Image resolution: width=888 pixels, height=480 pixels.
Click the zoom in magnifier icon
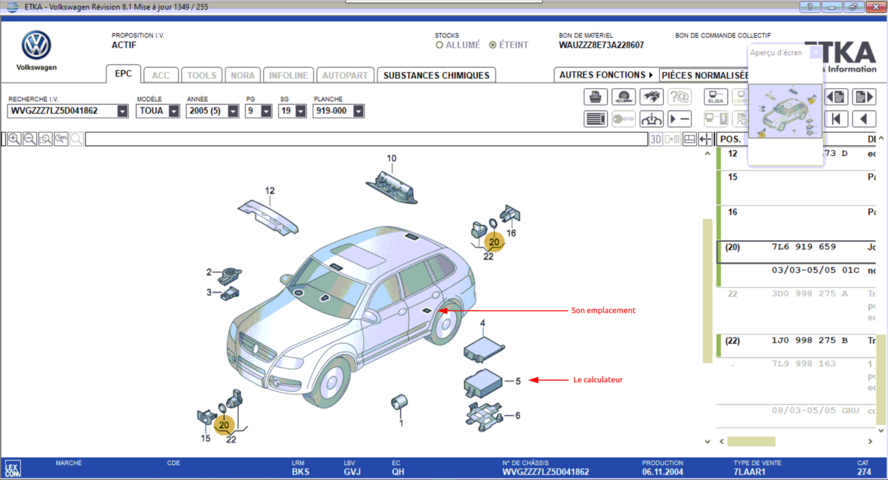pyautogui.click(x=14, y=139)
